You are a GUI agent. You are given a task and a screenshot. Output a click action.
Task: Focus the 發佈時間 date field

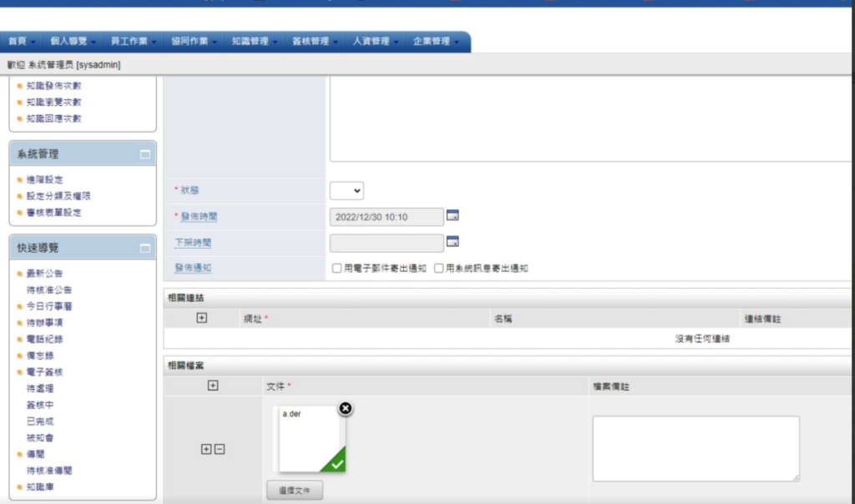(x=387, y=217)
